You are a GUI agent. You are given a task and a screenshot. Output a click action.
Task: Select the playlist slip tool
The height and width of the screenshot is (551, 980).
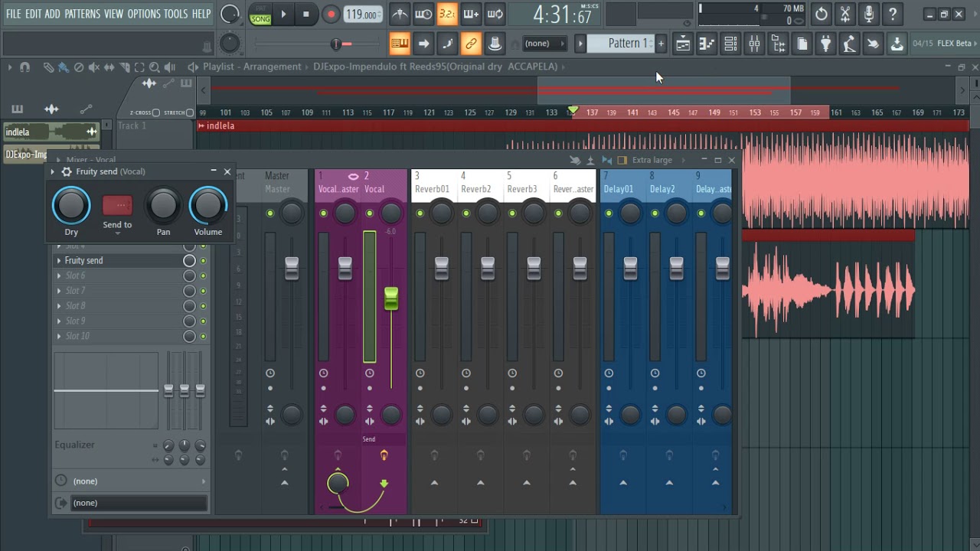pyautogui.click(x=109, y=67)
